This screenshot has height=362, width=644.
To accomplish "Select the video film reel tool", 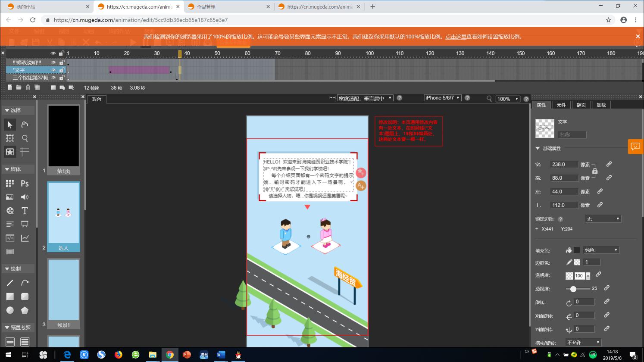I will (x=9, y=210).
